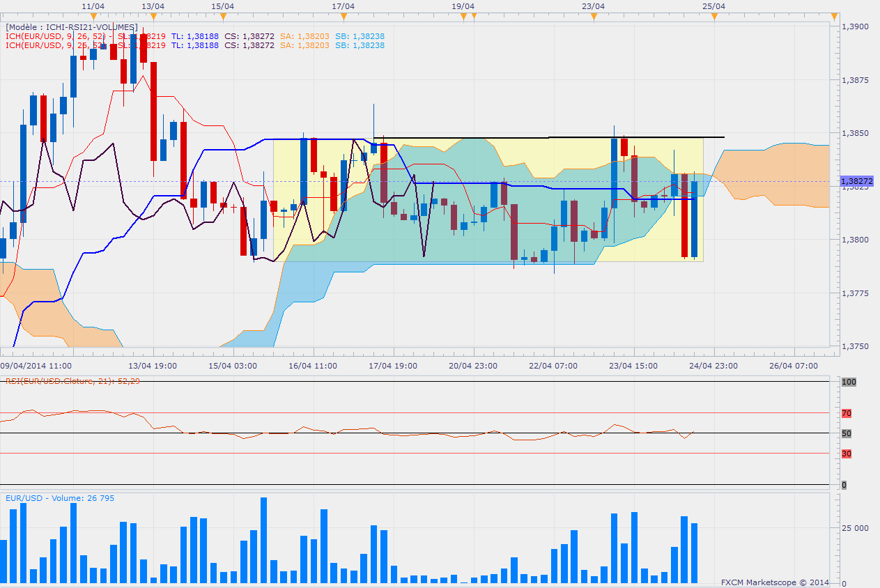Click the orange marker under 11/04
The height and width of the screenshot is (588, 880).
93,16
